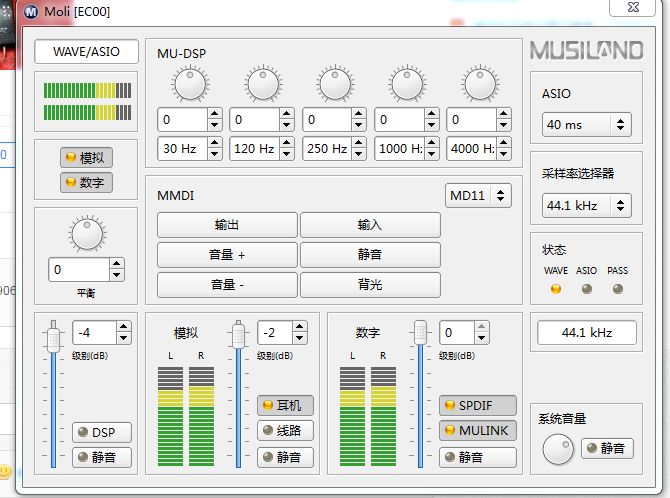Click the WAVE/ASIO level meter
Image resolution: width=670 pixels, height=498 pixels.
pyautogui.click(x=87, y=102)
